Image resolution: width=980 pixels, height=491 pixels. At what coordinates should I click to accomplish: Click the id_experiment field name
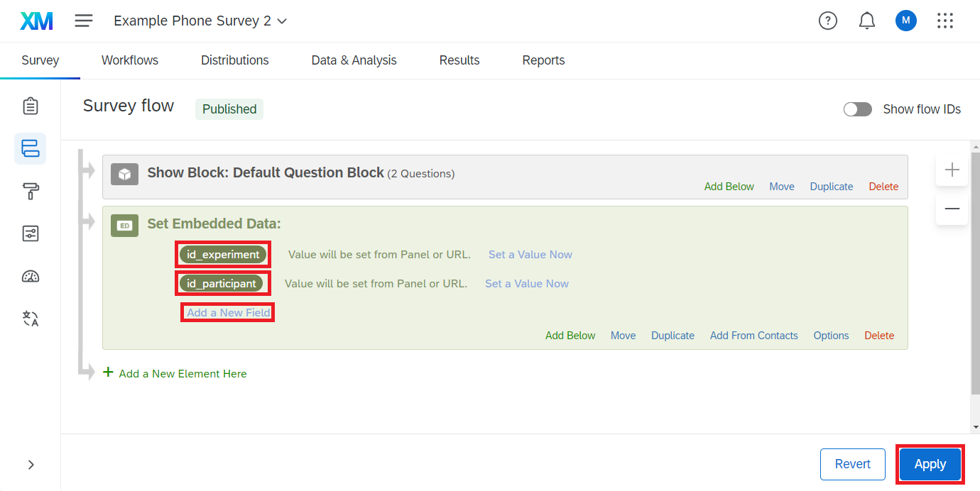(223, 255)
